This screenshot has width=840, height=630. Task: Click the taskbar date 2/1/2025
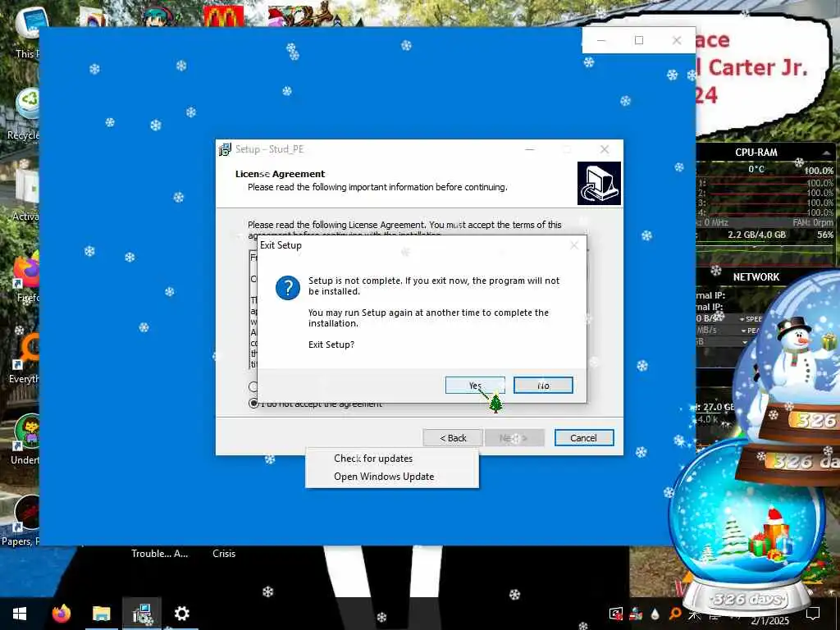(x=769, y=621)
